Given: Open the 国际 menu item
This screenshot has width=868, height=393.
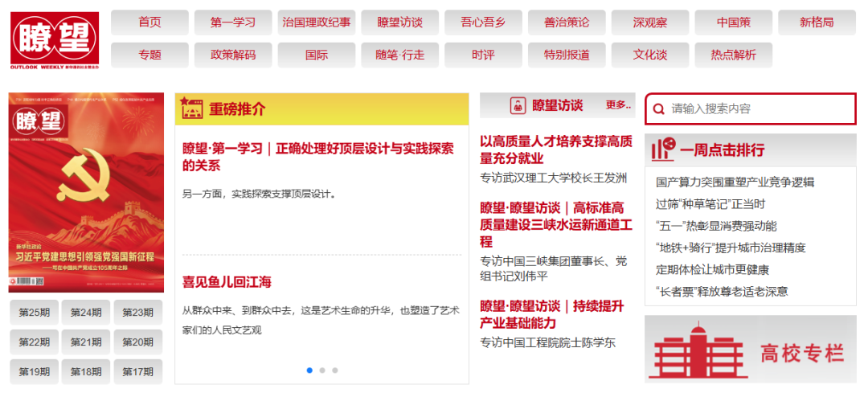Looking at the screenshot, I should point(317,55).
